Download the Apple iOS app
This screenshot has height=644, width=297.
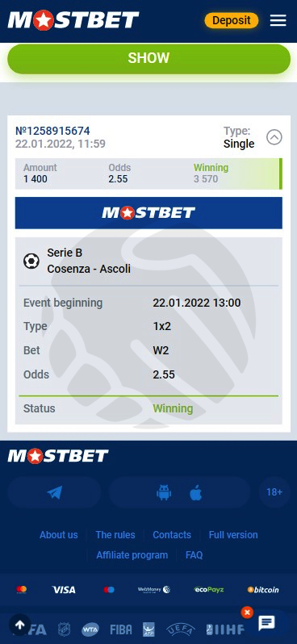coord(196,492)
